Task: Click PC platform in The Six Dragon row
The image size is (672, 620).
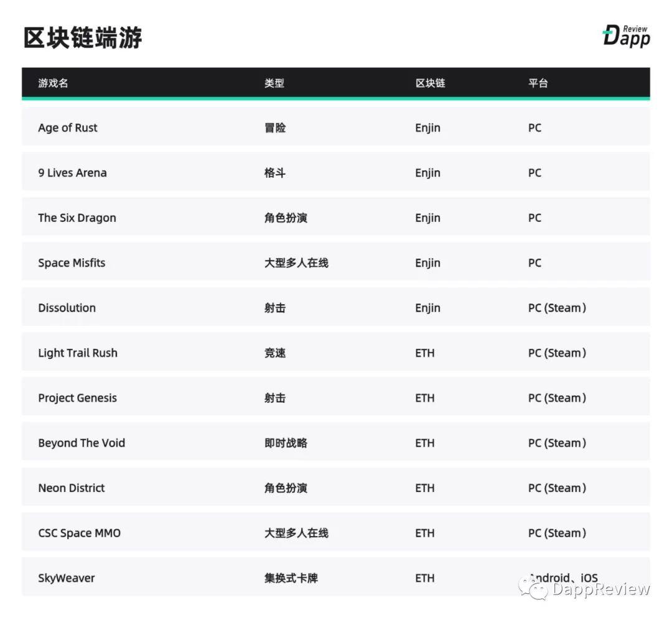Action: tap(535, 218)
